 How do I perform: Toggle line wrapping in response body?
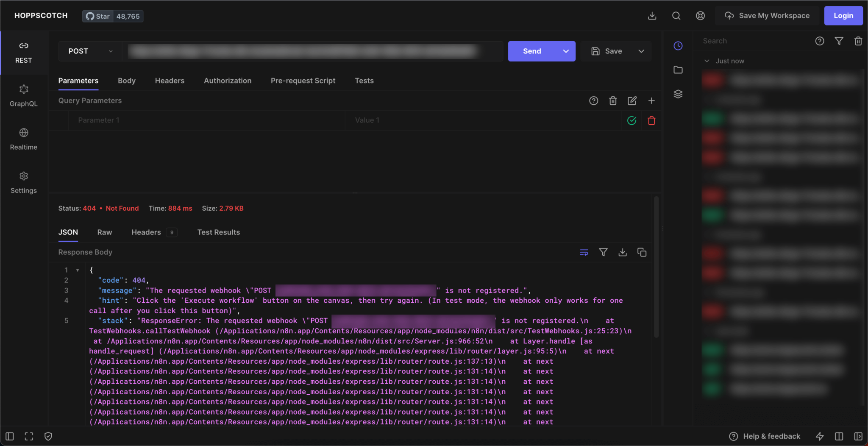tap(584, 252)
